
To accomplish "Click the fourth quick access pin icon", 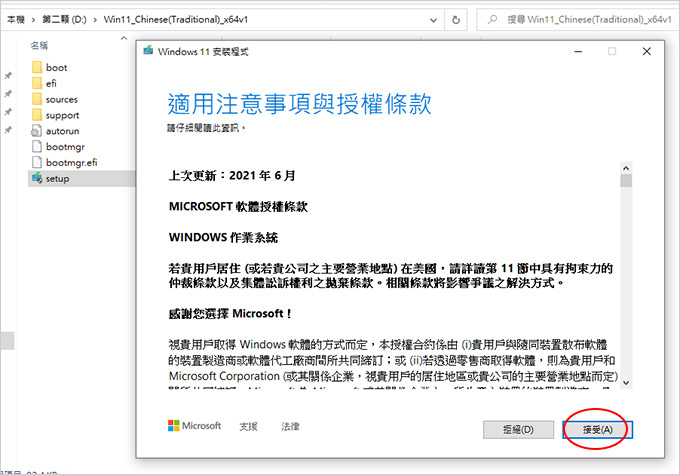I will tap(8, 130).
